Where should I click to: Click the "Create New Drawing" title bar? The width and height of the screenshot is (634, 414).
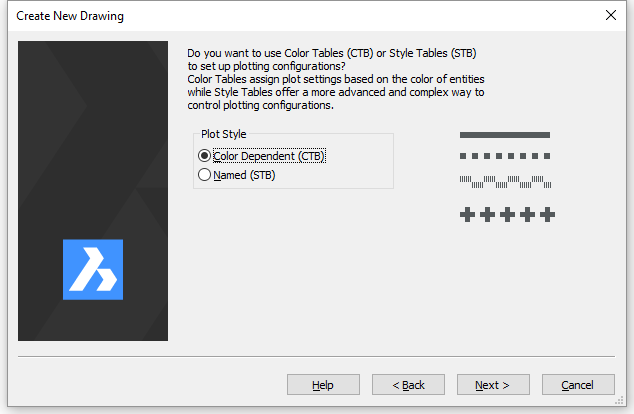point(300,15)
